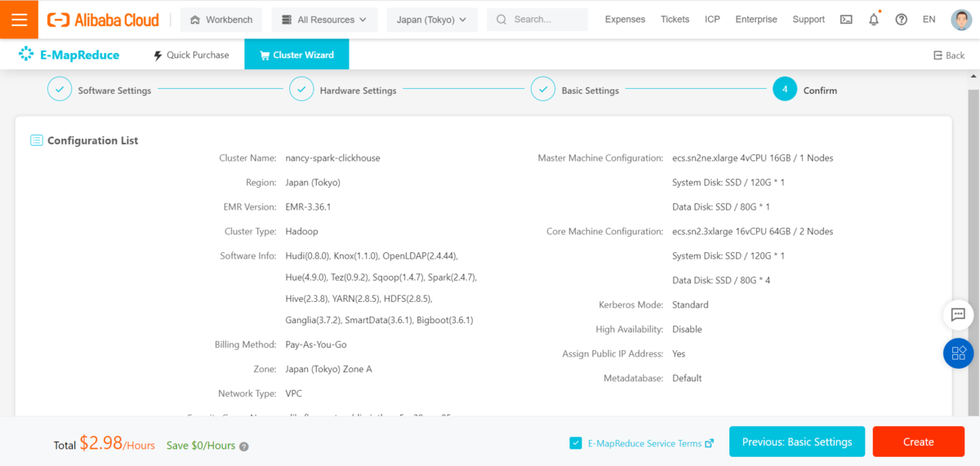
Task: Select the Cluster Wizard tab
Action: click(296, 55)
